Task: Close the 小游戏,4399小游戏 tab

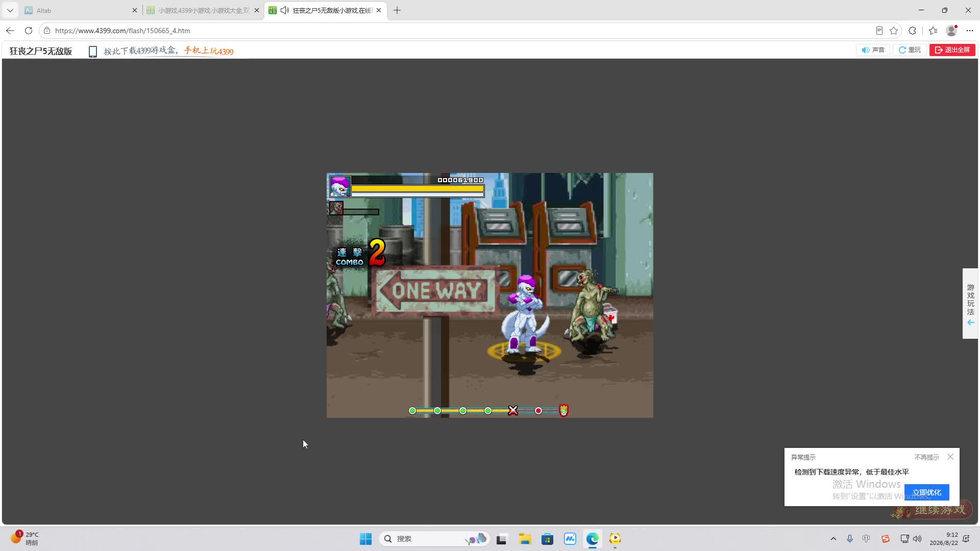Action: (257, 10)
